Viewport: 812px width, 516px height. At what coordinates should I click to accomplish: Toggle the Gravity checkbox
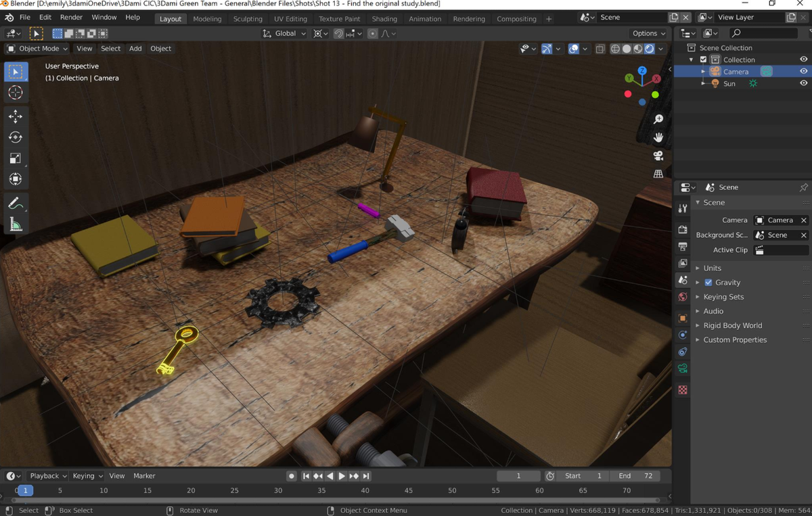coord(708,283)
